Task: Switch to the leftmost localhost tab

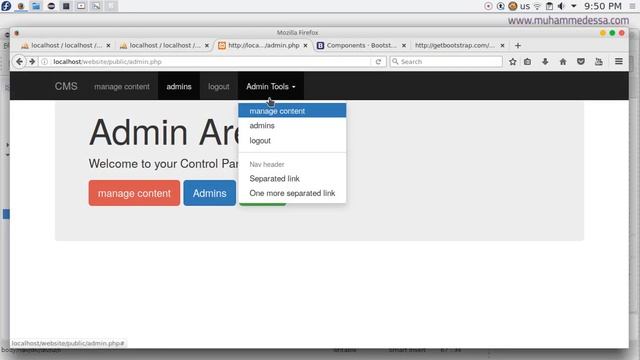Action: [66, 45]
